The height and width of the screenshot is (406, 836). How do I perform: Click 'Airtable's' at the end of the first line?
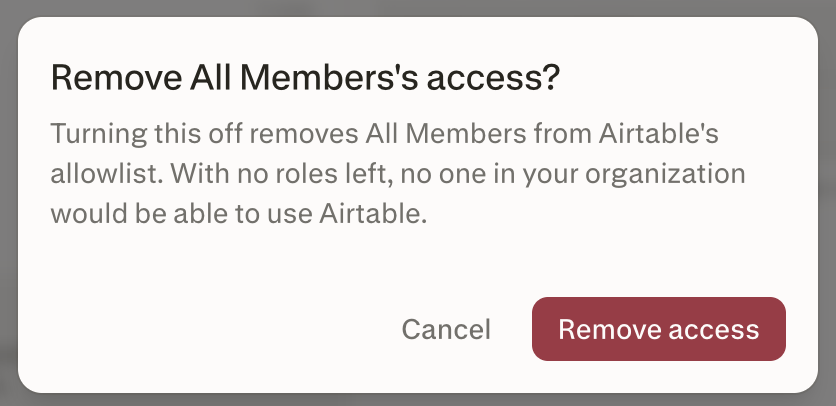659,133
